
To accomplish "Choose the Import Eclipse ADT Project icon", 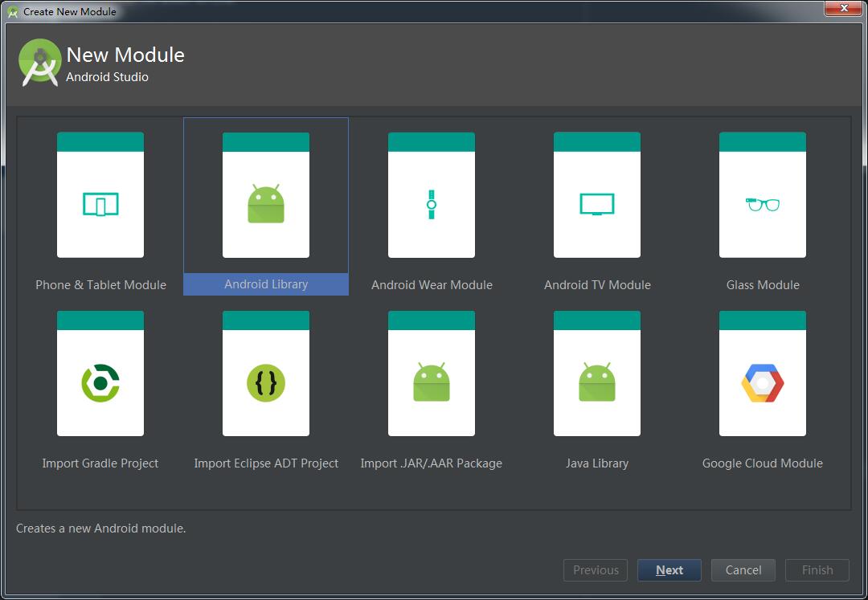I will [x=266, y=383].
